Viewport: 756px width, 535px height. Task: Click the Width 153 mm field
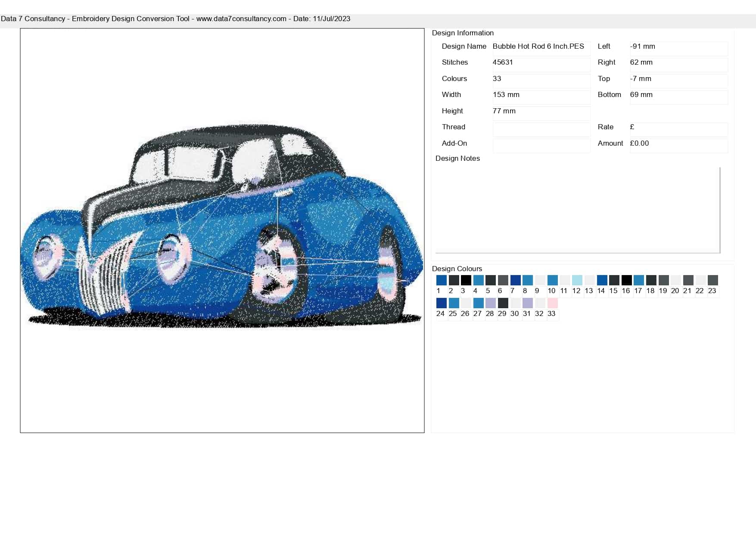[541, 97]
